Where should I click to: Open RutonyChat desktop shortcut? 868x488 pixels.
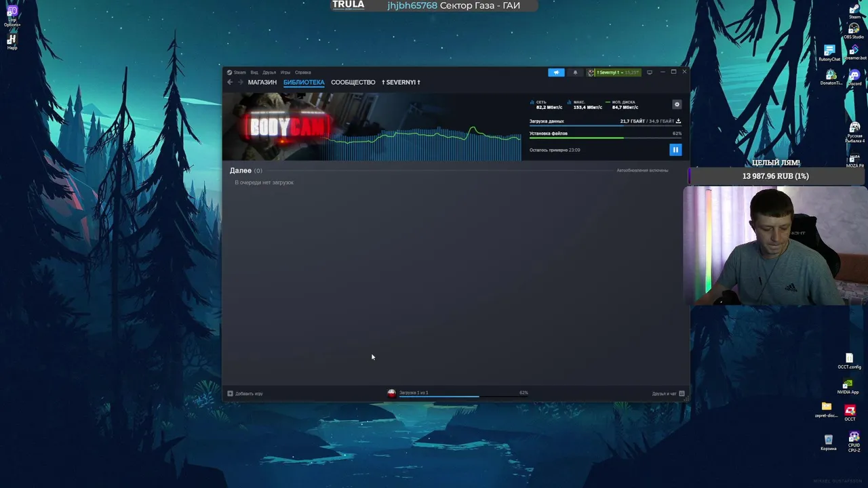[x=829, y=54]
